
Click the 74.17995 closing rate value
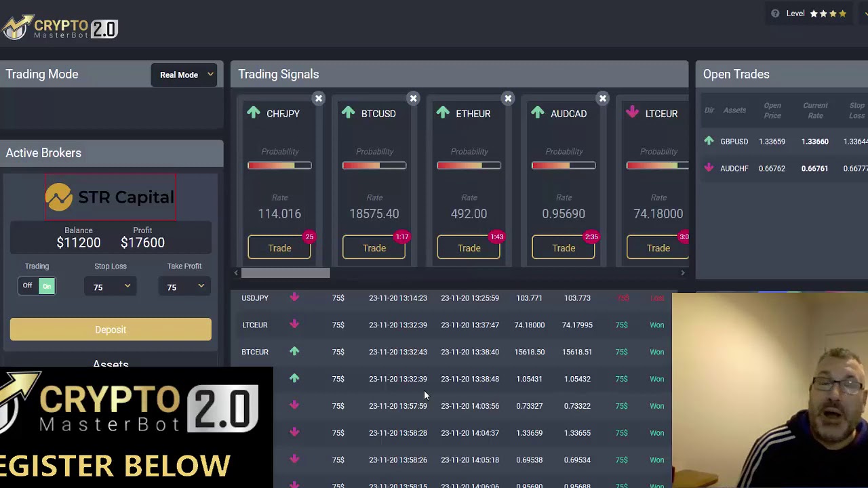pos(577,325)
